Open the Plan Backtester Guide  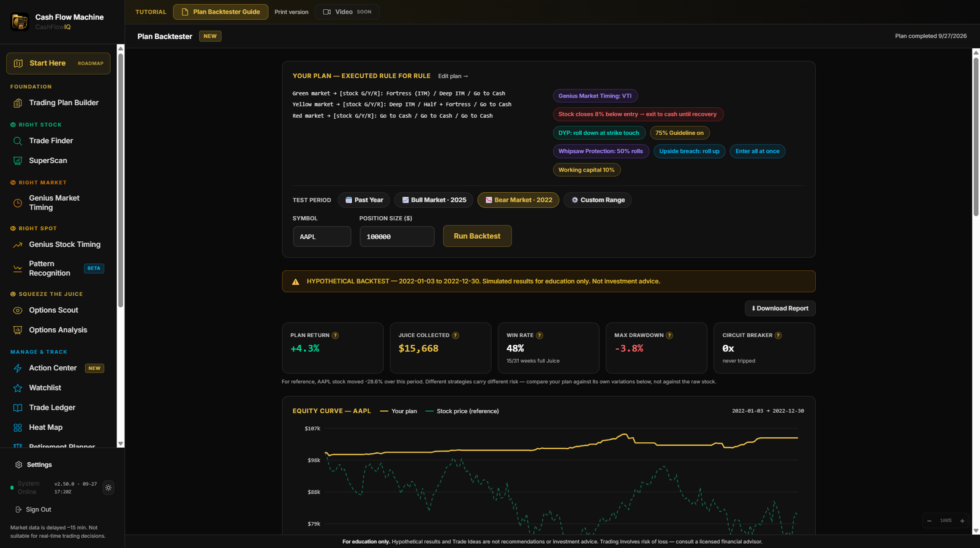(x=221, y=12)
